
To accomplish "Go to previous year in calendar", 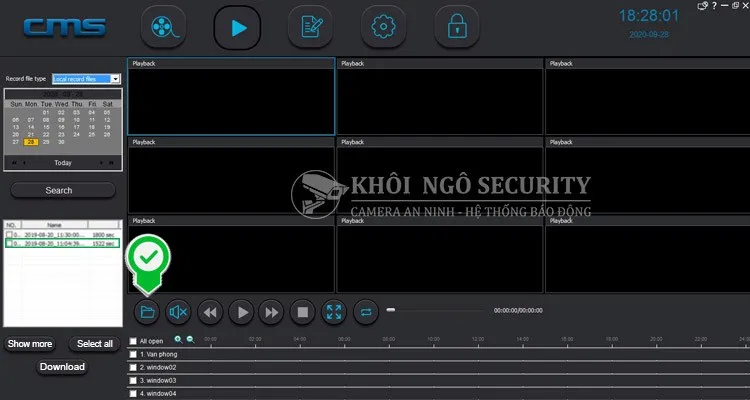I will [x=14, y=163].
